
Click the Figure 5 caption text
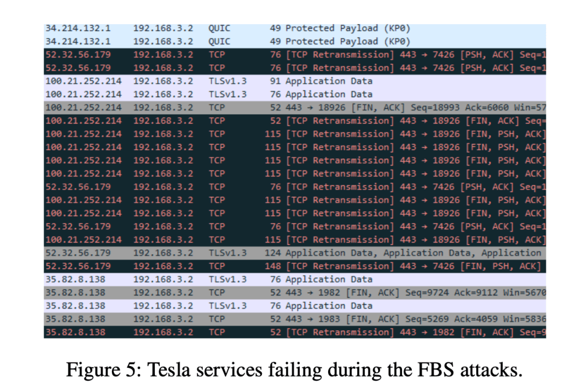pyautogui.click(x=294, y=369)
